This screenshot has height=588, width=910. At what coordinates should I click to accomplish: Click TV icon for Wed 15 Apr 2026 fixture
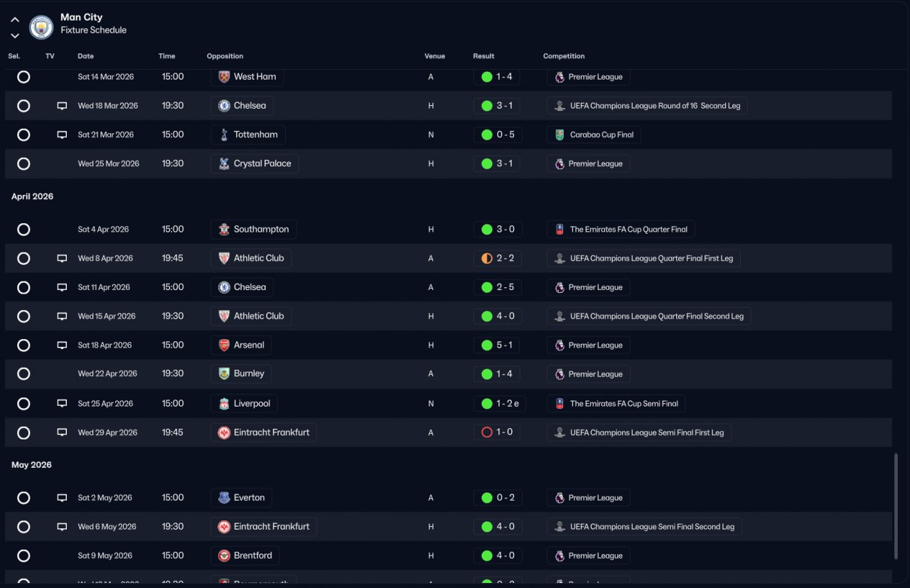pos(62,316)
